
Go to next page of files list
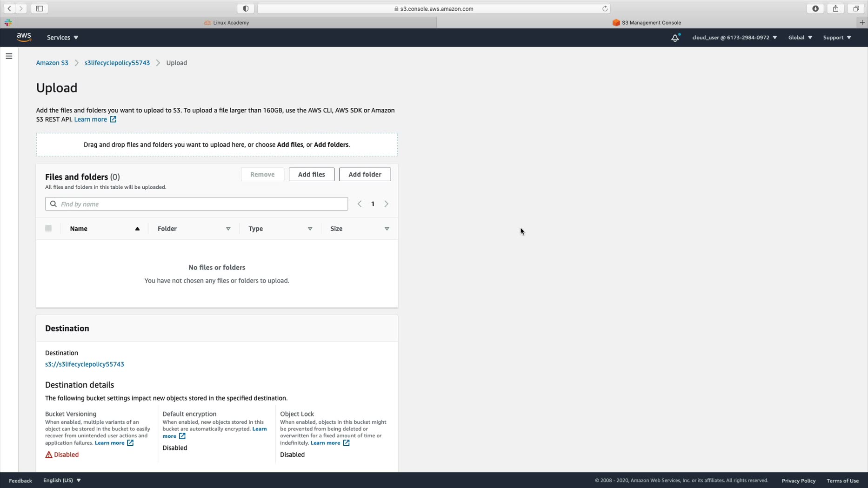point(386,204)
